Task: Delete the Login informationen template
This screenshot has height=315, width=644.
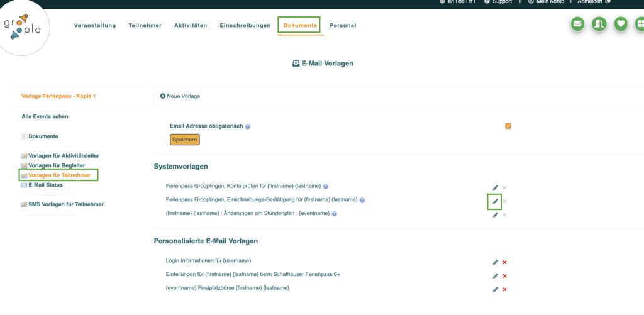Action: click(x=504, y=262)
